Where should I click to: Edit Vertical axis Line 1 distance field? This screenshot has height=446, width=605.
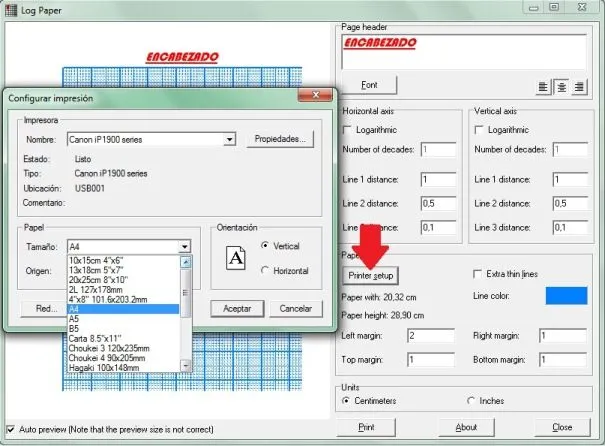(x=570, y=180)
